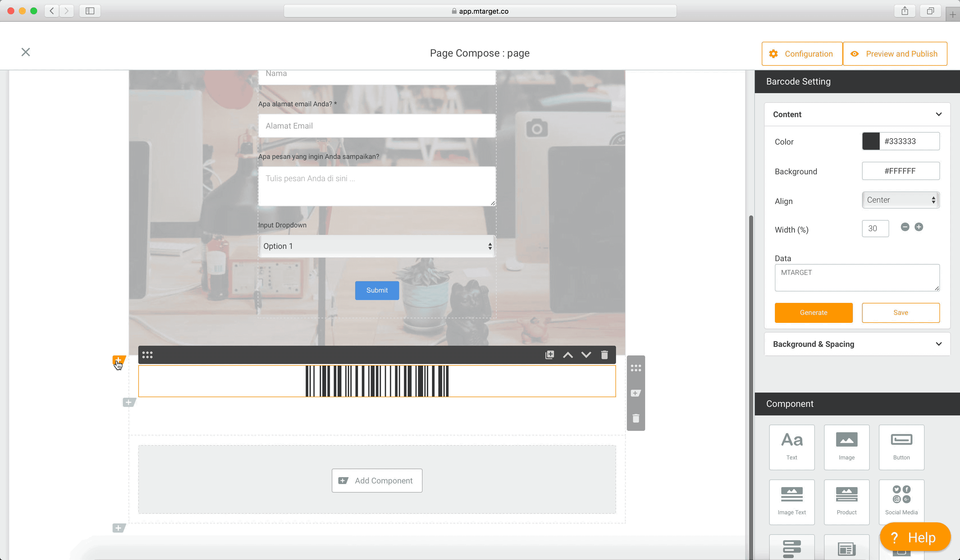Screen dimensions: 960x560
Task: Click the dark Color swatch
Action: [x=871, y=141]
